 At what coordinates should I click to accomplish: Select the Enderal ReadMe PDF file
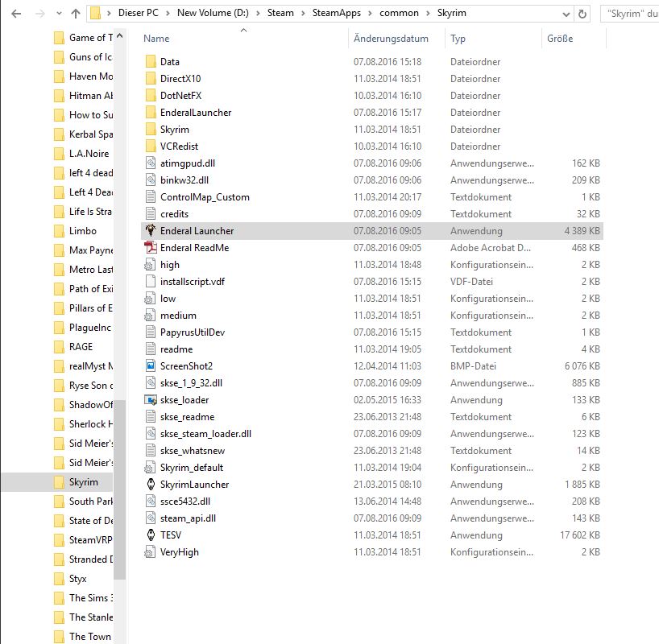pos(194,248)
